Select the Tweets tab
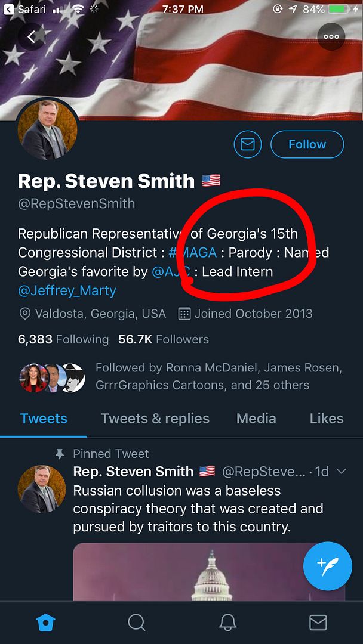 coord(44,419)
